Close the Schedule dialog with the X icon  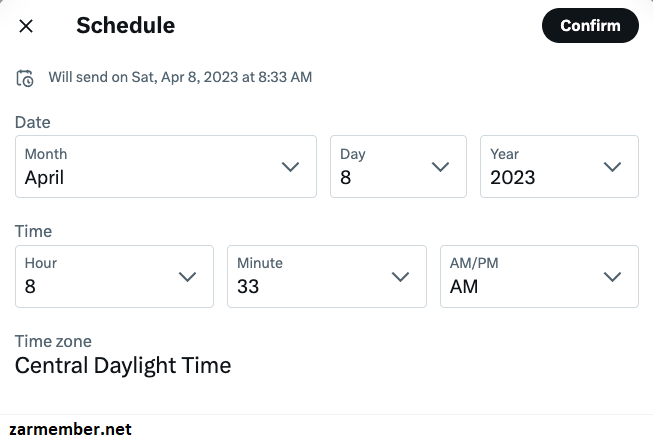(x=26, y=26)
